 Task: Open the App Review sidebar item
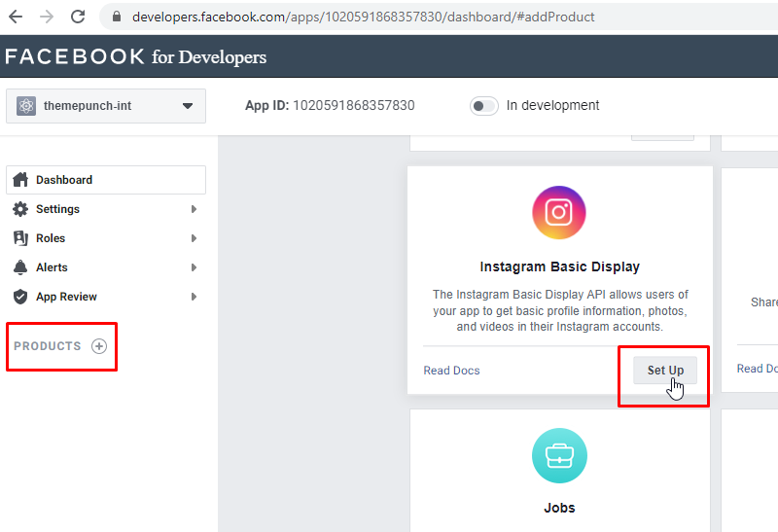[x=106, y=297]
